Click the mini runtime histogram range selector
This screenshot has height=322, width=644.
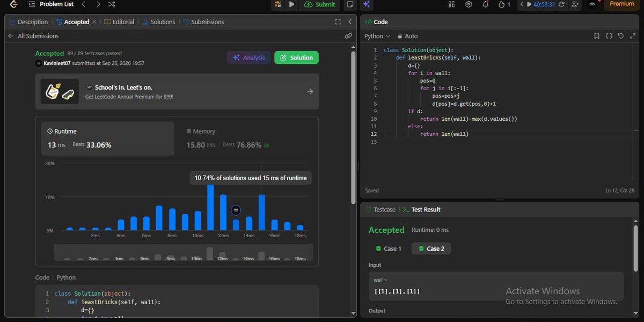[x=184, y=252]
